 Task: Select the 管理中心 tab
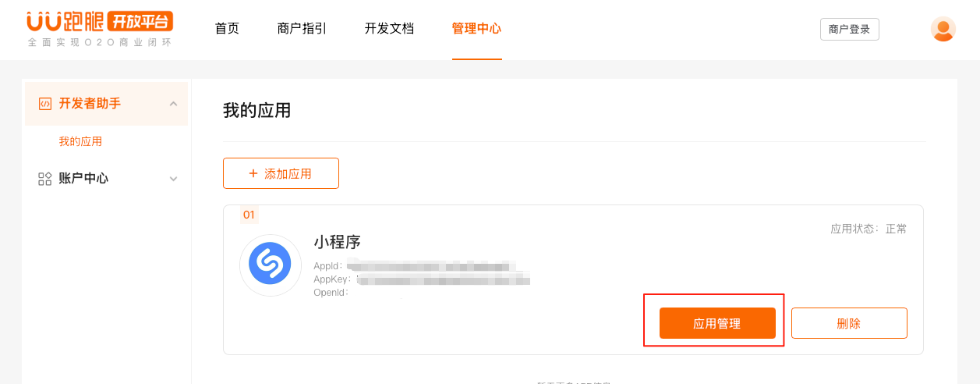pos(476,29)
